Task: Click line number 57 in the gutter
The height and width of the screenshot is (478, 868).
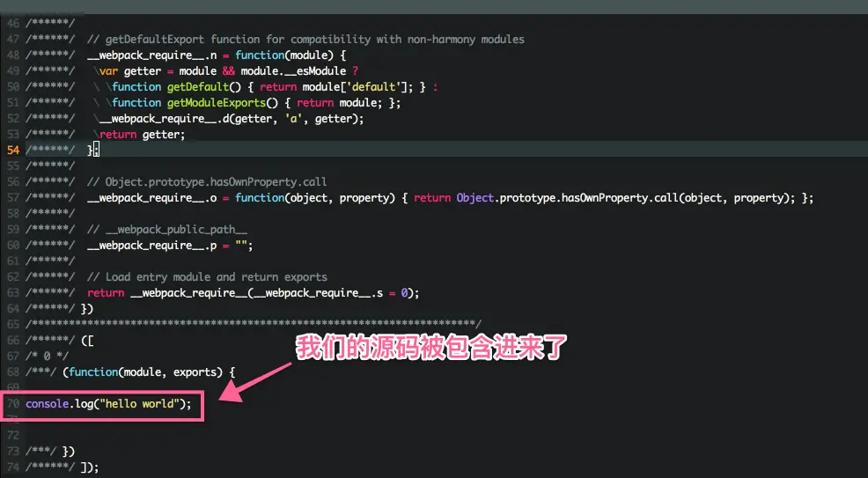Action: pyautogui.click(x=12, y=197)
